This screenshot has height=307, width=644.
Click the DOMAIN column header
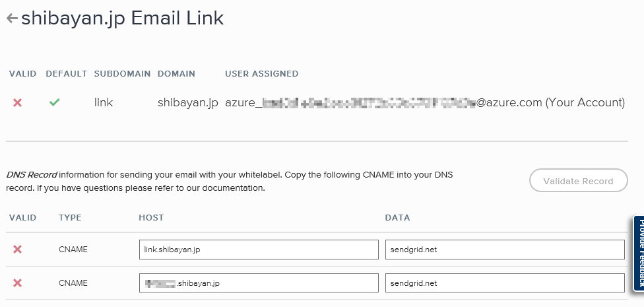[176, 74]
